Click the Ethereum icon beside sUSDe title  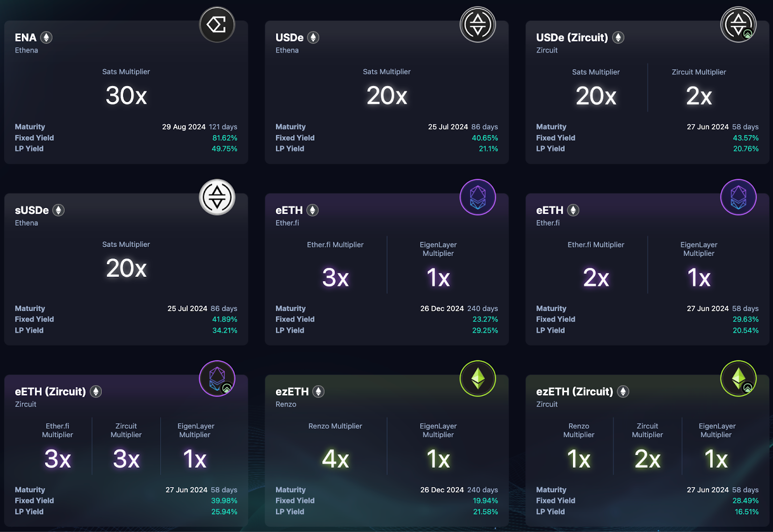coord(58,210)
